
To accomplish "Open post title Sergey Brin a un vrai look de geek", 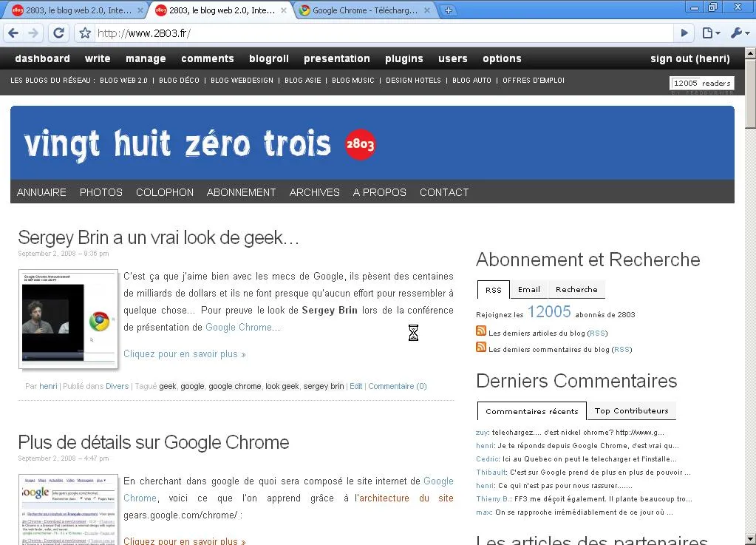I will pyautogui.click(x=159, y=238).
